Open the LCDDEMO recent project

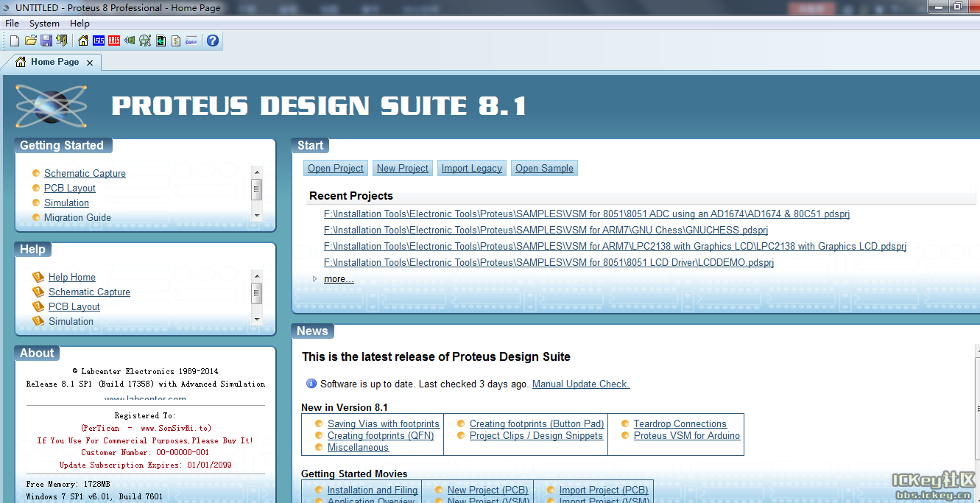(549, 263)
